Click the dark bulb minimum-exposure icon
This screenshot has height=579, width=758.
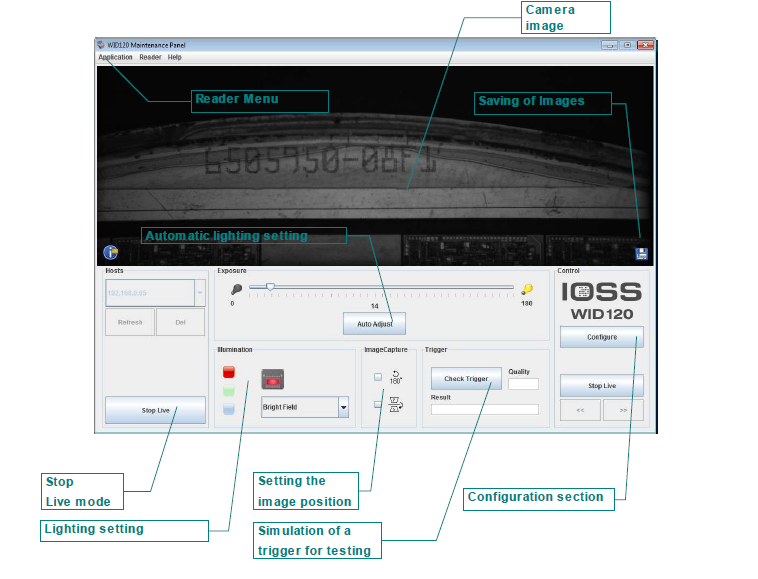236,289
